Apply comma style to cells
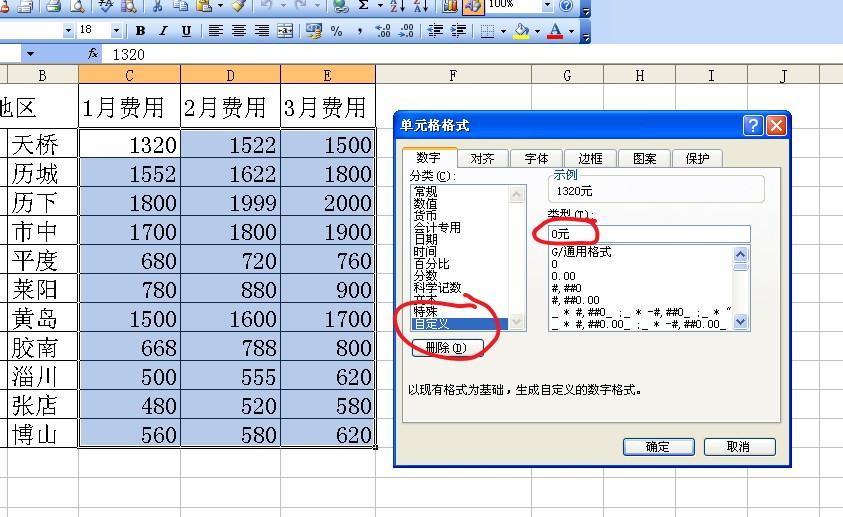Image resolution: width=843 pixels, height=517 pixels. pos(359,31)
